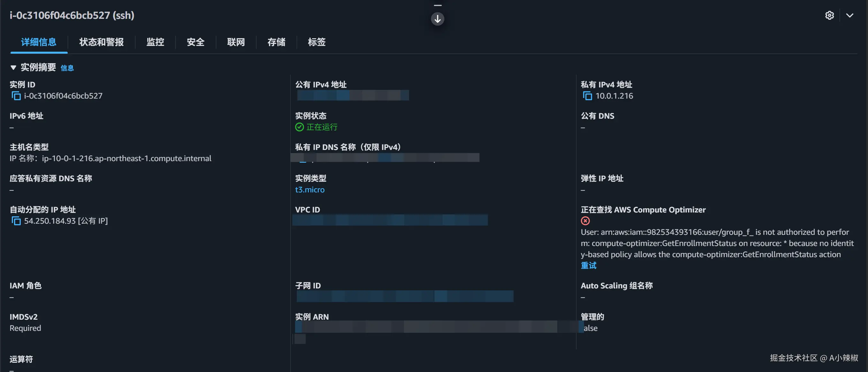Click the red Compute Optimizer error icon
This screenshot has height=372, width=868.
coord(585,221)
